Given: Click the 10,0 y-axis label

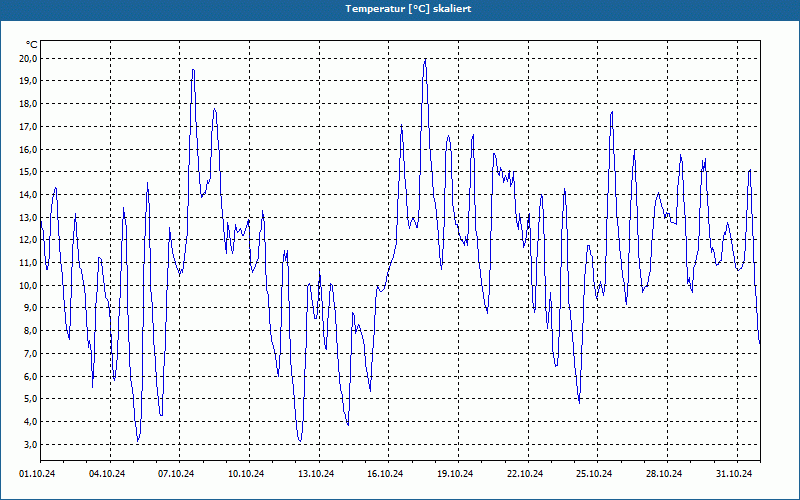Looking at the screenshot, I should point(28,285).
